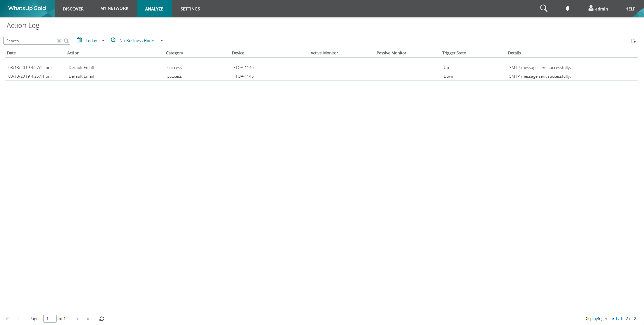This screenshot has height=325, width=644.
Task: Click FTQA-1145 in the 4:27:15 pm row
Action: [x=243, y=68]
